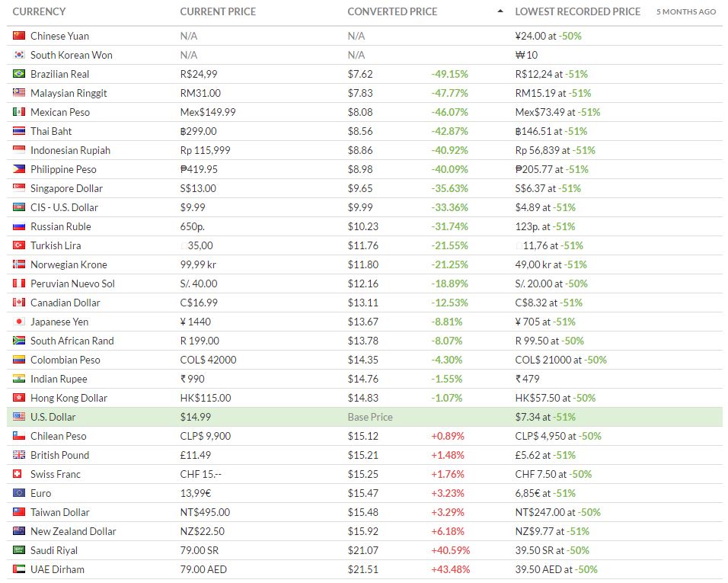This screenshot has height=583, width=728.
Task: Click the Turkish Lira flag icon
Action: [x=19, y=245]
